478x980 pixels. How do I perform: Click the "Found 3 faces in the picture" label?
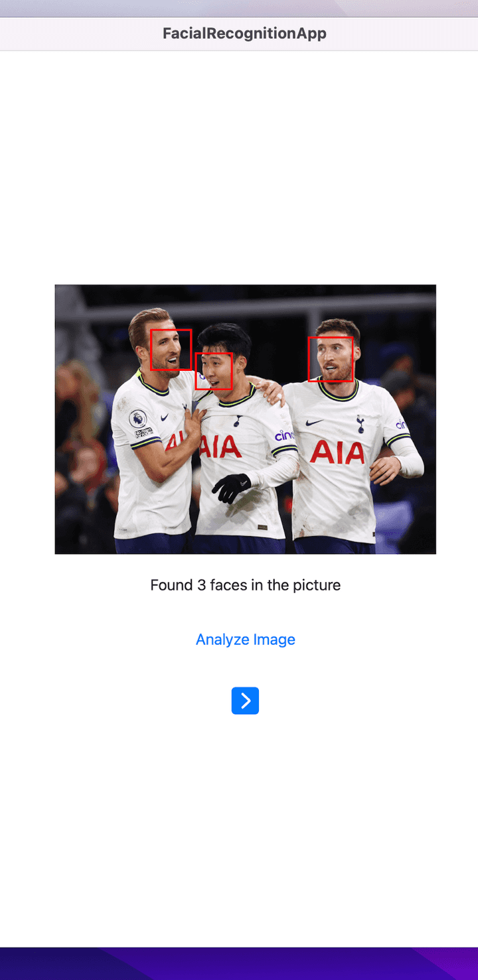[x=245, y=585]
